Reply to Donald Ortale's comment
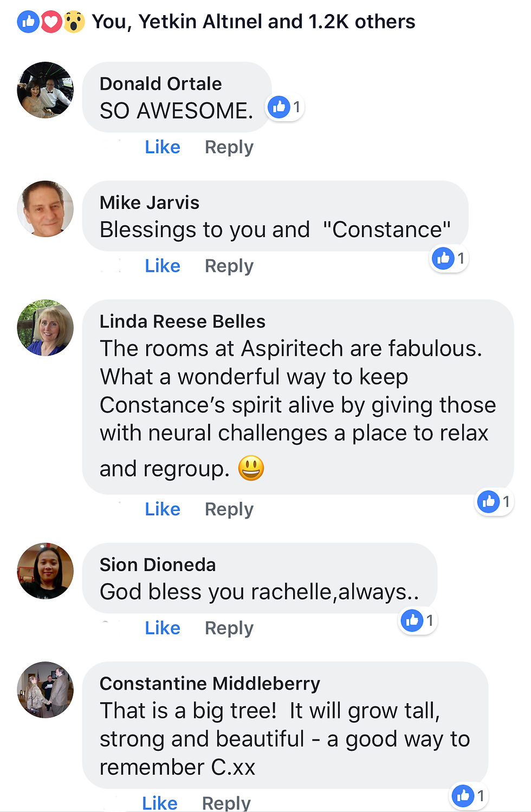The height and width of the screenshot is (812, 531). (x=229, y=147)
